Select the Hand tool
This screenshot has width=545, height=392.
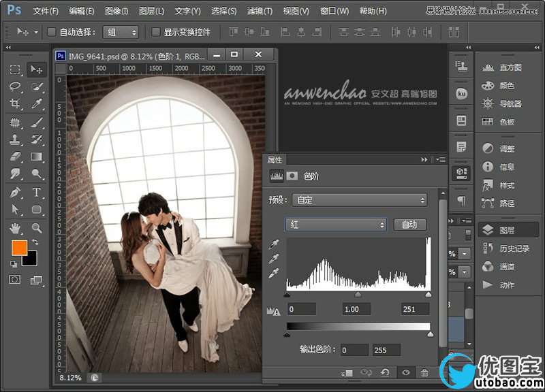15,228
